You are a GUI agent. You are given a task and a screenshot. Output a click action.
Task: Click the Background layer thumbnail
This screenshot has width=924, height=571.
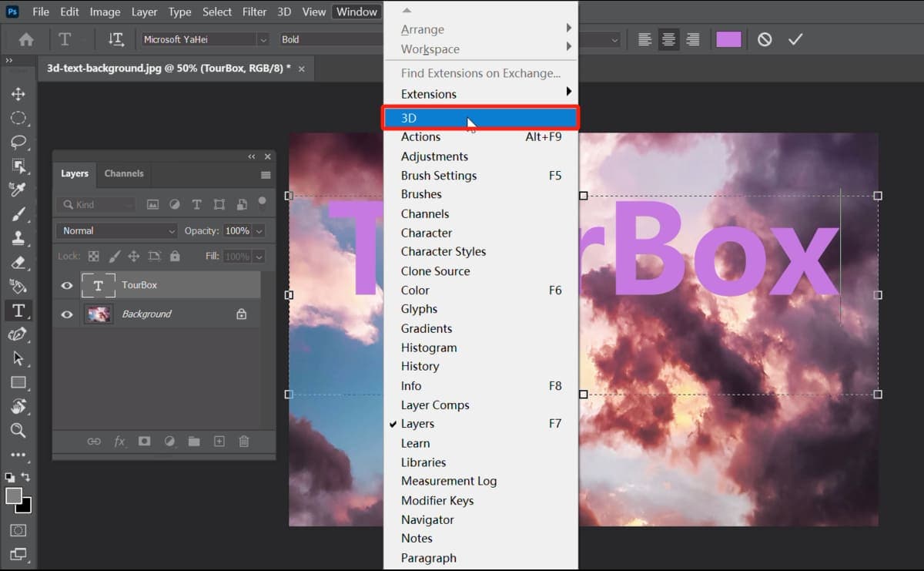98,314
